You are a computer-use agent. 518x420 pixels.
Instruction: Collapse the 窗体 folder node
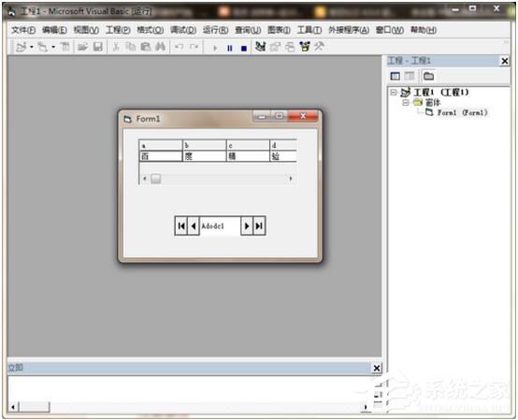tap(406, 103)
